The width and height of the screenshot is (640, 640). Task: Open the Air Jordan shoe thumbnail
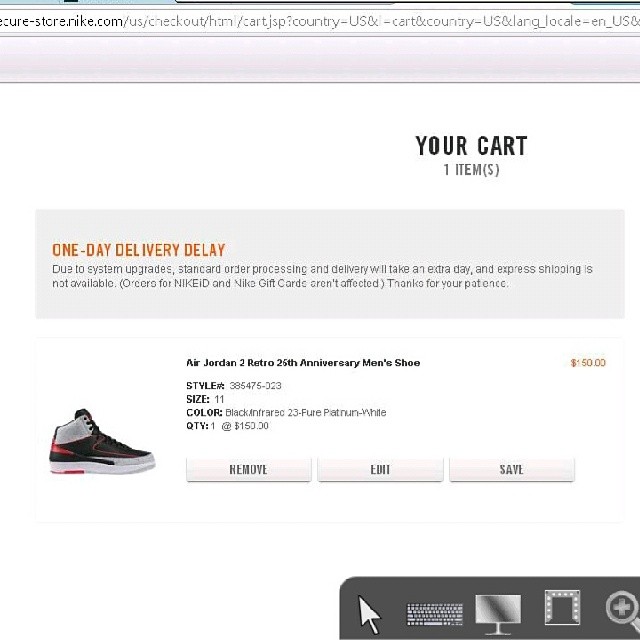(102, 442)
